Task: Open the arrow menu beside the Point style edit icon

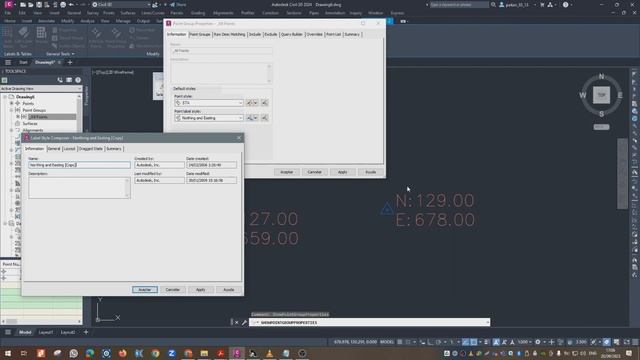Action: (256, 103)
